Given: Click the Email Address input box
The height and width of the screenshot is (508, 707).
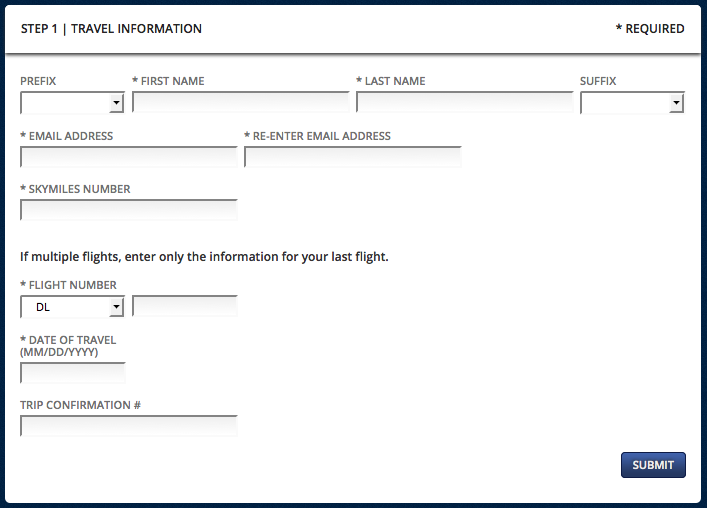Looking at the screenshot, I should pyautogui.click(x=129, y=157).
